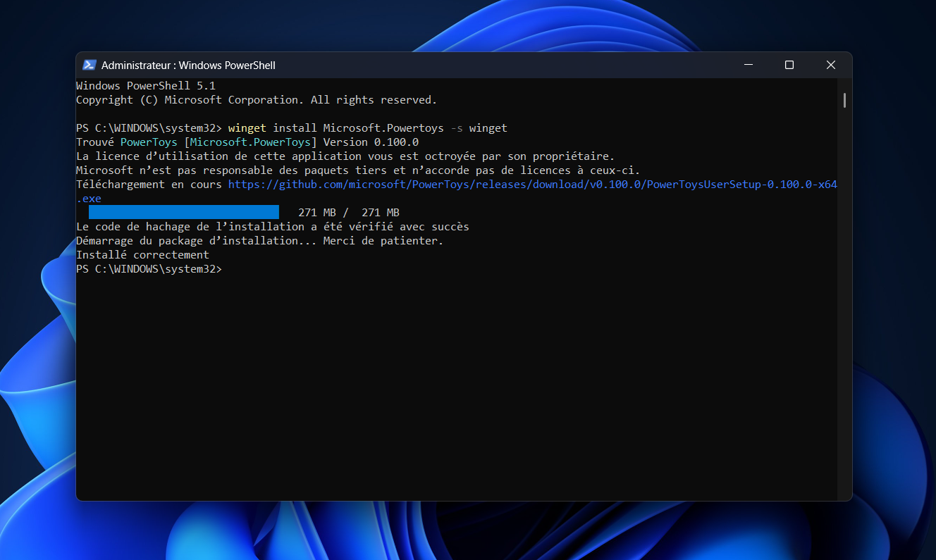This screenshot has height=560, width=936.
Task: Click the blue download progress bar
Action: (184, 212)
